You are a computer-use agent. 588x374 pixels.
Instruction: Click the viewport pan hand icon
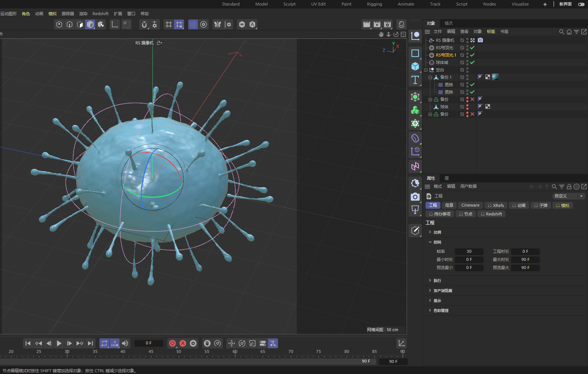click(x=381, y=34)
